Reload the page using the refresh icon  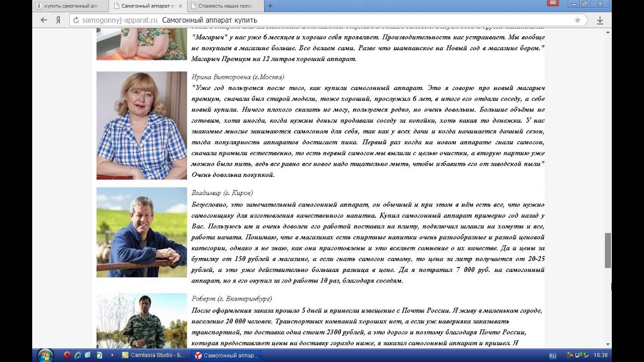coord(76,20)
